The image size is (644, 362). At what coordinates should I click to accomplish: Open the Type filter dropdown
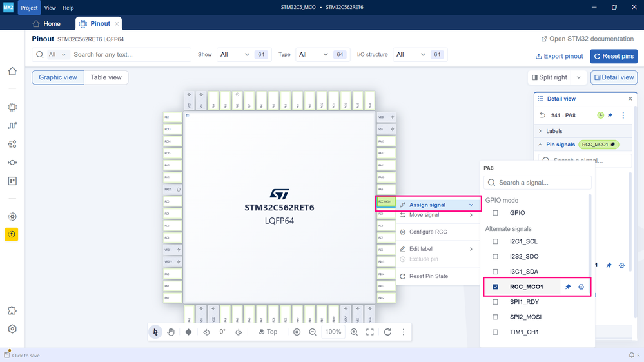(x=323, y=55)
